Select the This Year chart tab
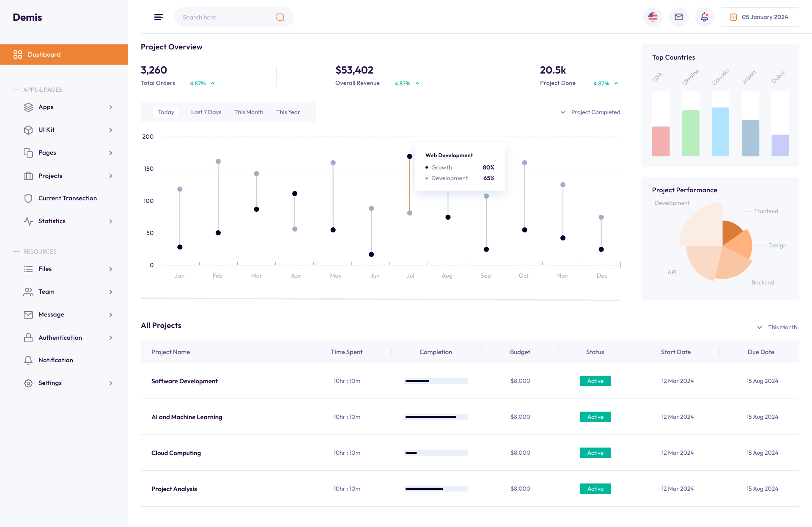The width and height of the screenshot is (812, 527). 288,112
